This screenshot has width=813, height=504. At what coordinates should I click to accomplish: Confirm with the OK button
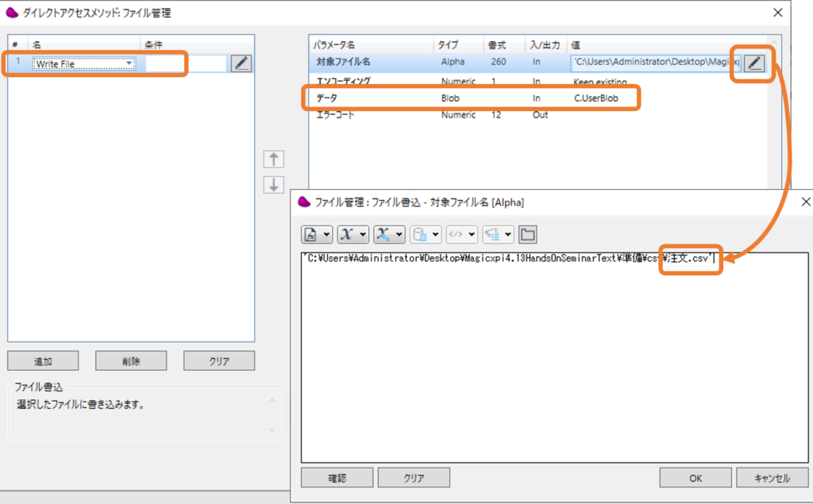pyautogui.click(x=695, y=478)
